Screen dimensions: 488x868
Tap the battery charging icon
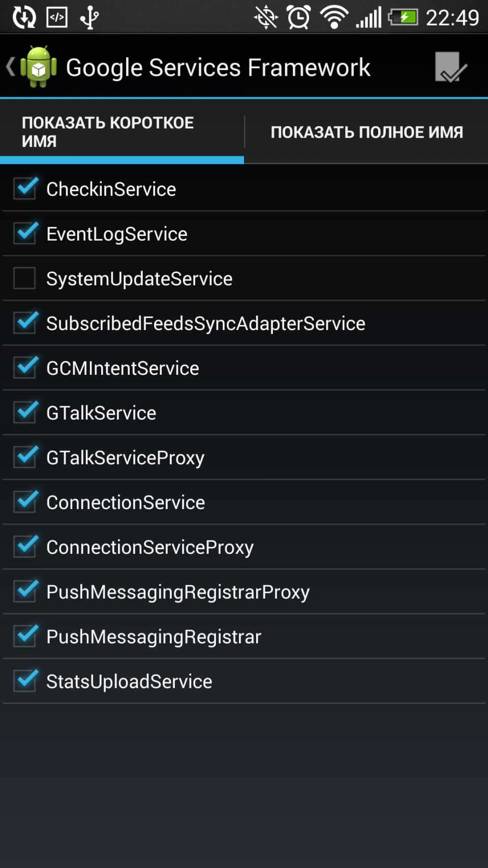(404, 18)
